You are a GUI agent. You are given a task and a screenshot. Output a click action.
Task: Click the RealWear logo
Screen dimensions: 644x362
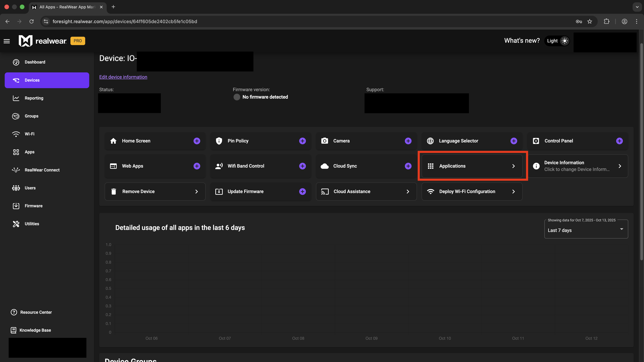42,41
